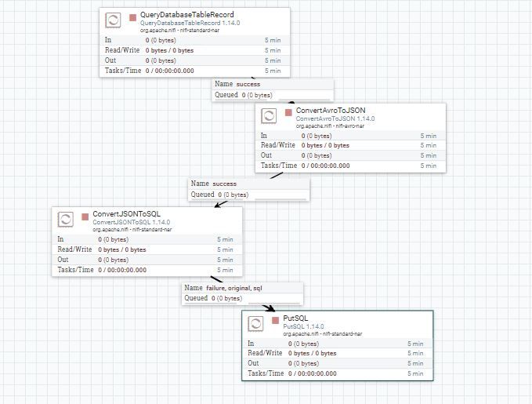This screenshot has width=532, height=404.
Task: Click the Tasks/Time row of ConvertAvroToJSON
Action: (x=350, y=166)
